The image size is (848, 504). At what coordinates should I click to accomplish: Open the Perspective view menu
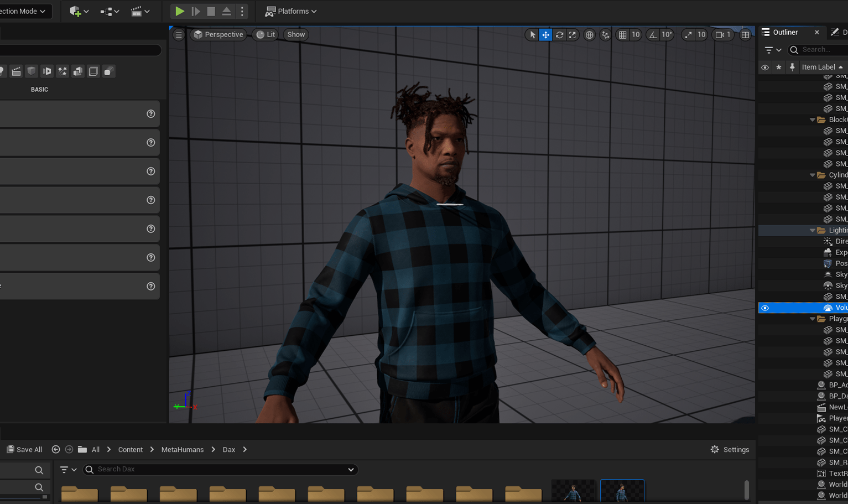click(x=218, y=34)
